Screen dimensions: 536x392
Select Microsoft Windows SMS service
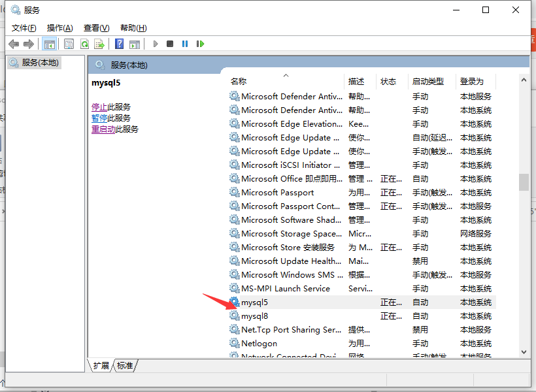tap(361, 275)
